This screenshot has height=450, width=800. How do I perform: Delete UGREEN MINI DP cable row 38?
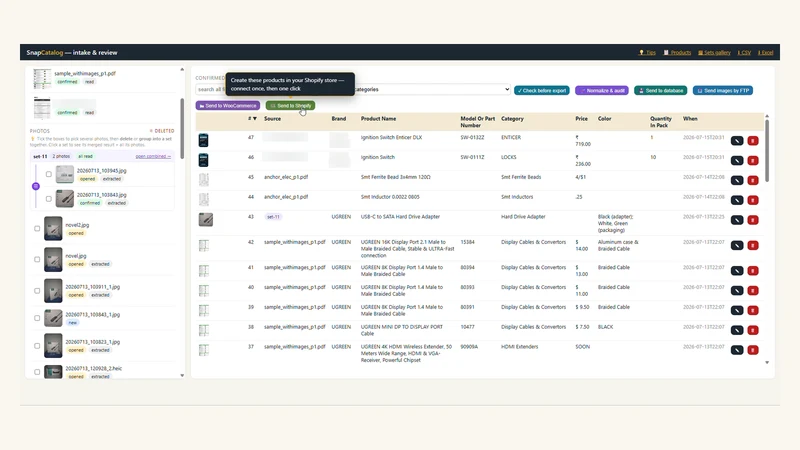pyautogui.click(x=753, y=330)
